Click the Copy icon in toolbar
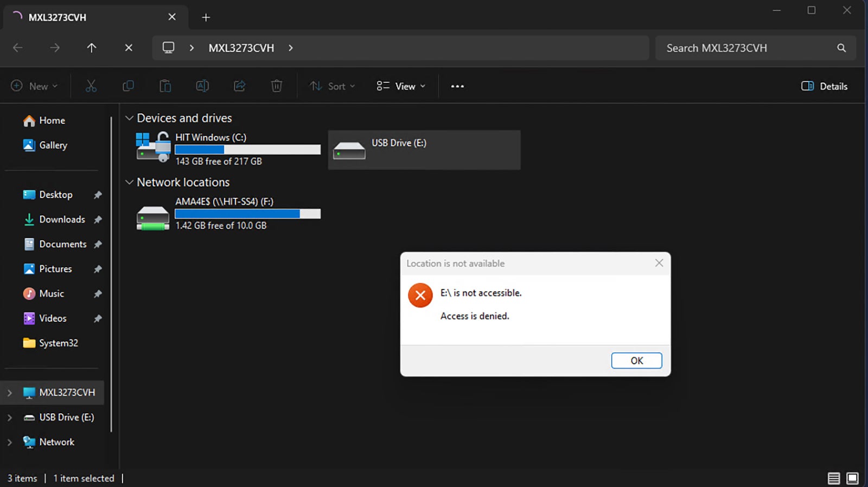 click(128, 86)
